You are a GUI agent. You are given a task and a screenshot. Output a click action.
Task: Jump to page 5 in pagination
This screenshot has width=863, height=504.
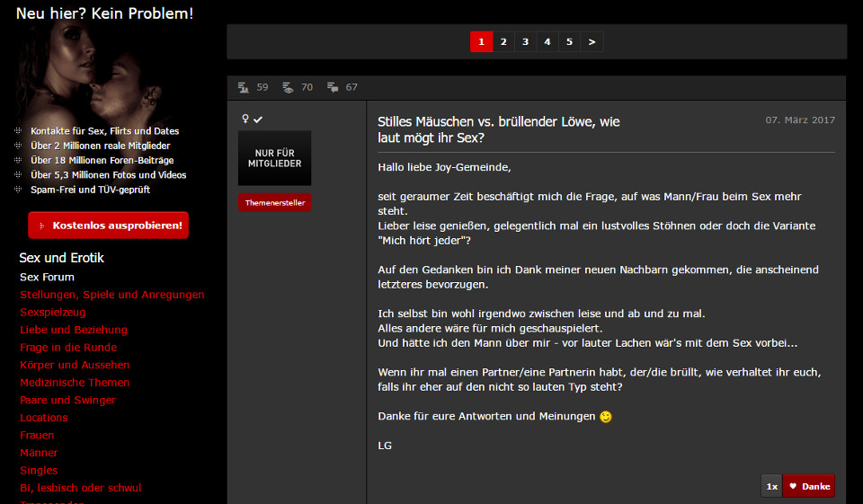point(569,41)
